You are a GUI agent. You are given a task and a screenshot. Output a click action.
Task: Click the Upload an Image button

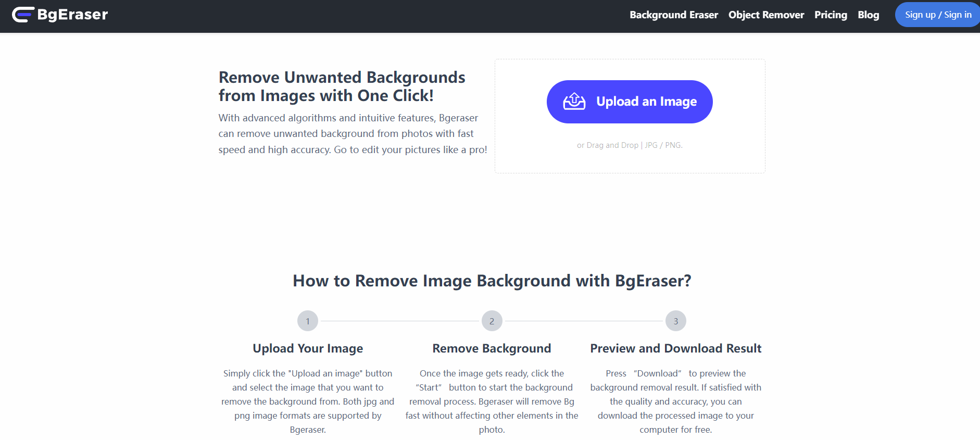coord(630,102)
